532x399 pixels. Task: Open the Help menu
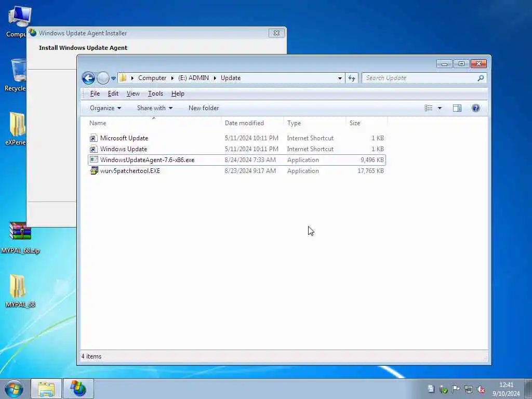178,94
